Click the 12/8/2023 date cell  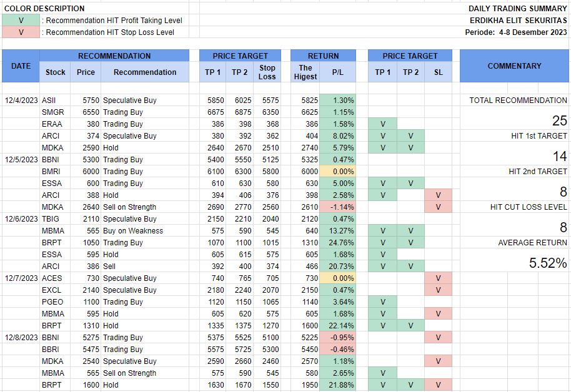pos(20,338)
